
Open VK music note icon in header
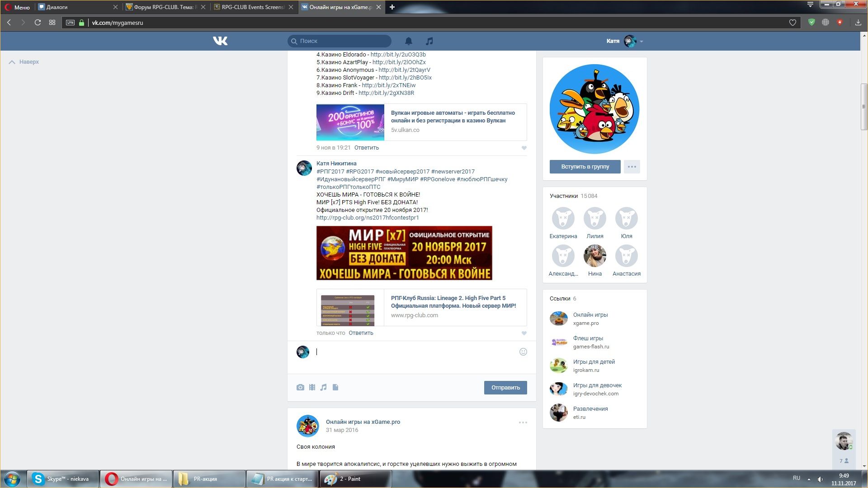point(429,41)
